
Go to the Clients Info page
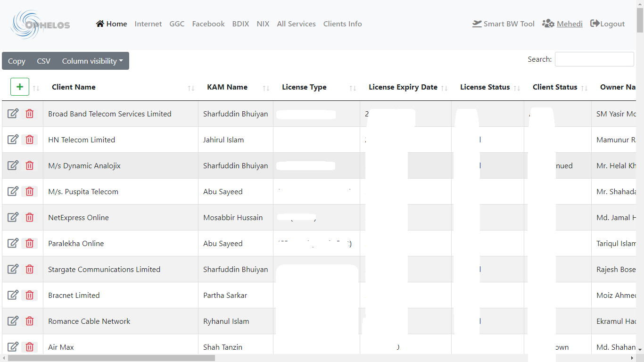[x=343, y=24]
